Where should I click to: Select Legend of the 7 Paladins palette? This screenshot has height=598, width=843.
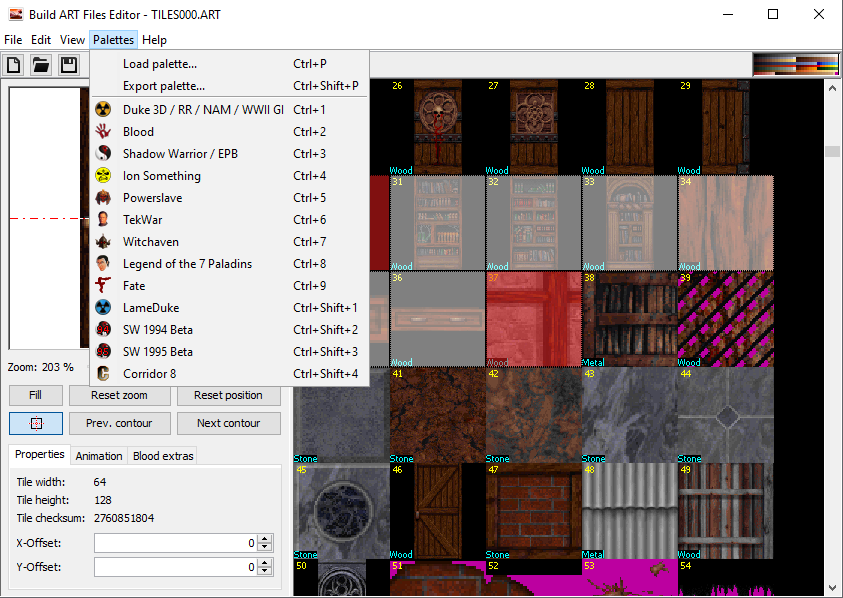[x=230, y=264]
